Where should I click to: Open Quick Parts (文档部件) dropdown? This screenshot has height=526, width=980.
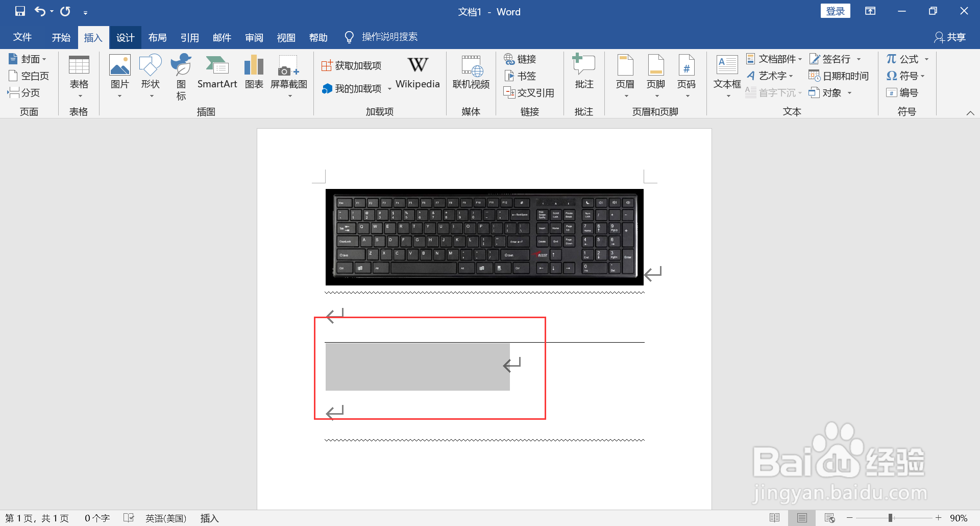coord(774,59)
